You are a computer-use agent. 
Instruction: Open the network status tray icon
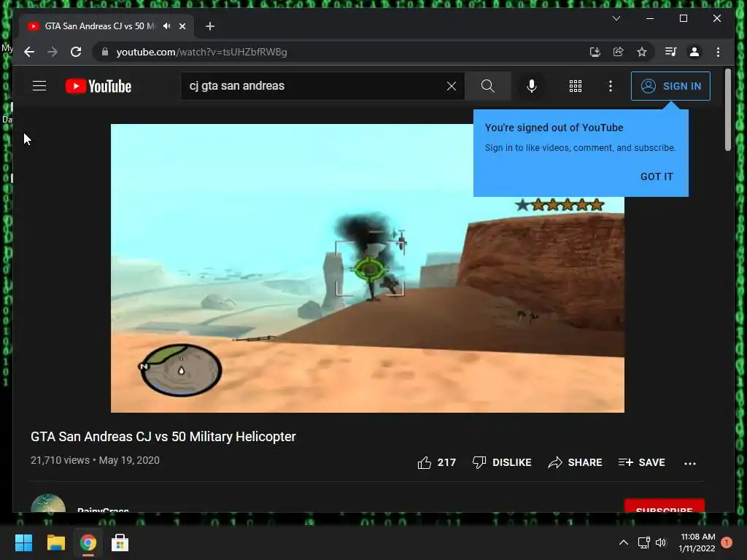[x=643, y=542]
